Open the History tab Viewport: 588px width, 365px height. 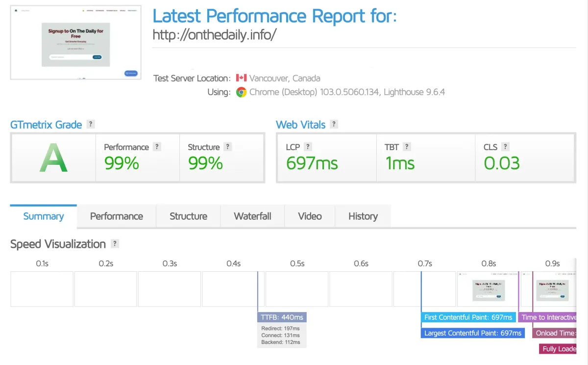363,216
